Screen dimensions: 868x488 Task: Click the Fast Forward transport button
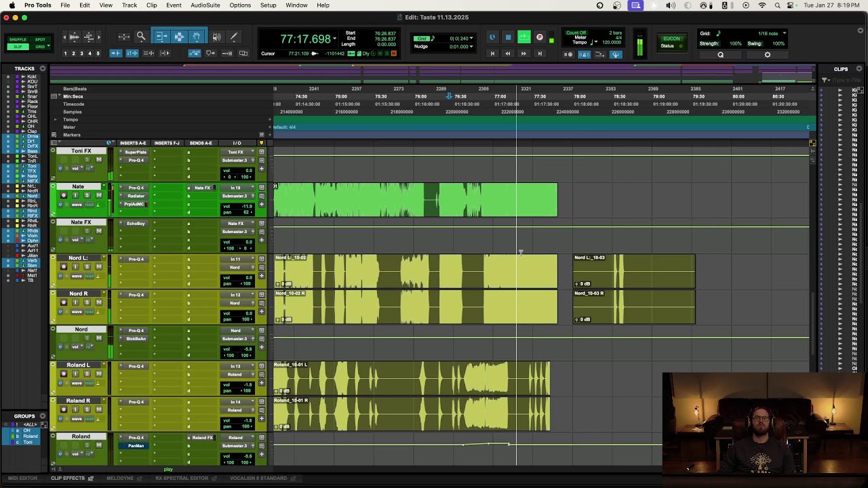(524, 54)
